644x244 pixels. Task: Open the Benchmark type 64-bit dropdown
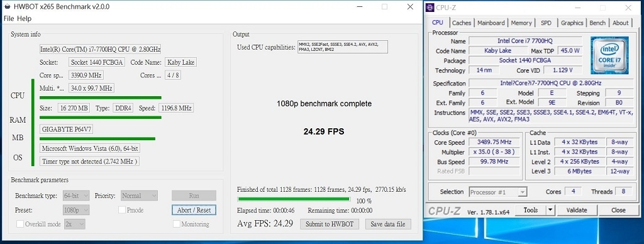pos(76,196)
